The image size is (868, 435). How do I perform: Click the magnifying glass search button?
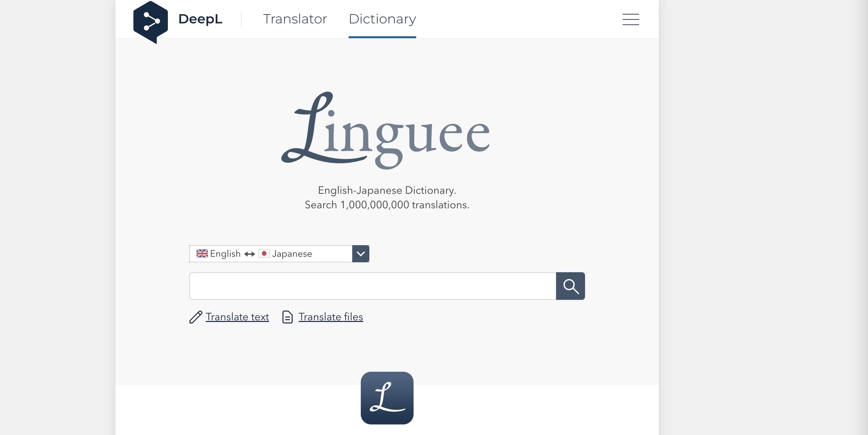570,286
